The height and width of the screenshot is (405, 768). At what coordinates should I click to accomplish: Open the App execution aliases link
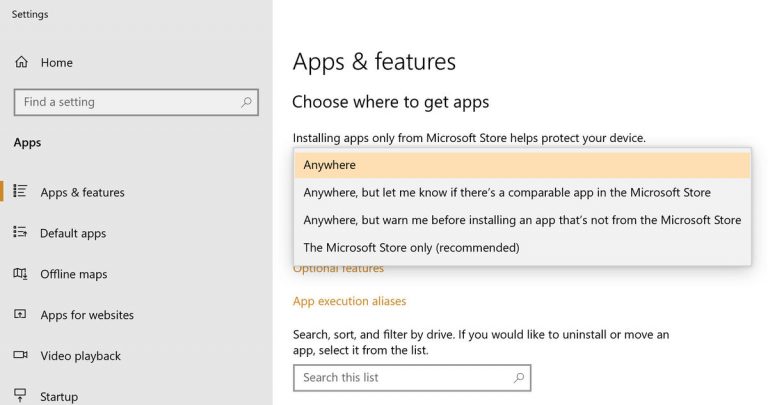pyautogui.click(x=349, y=301)
